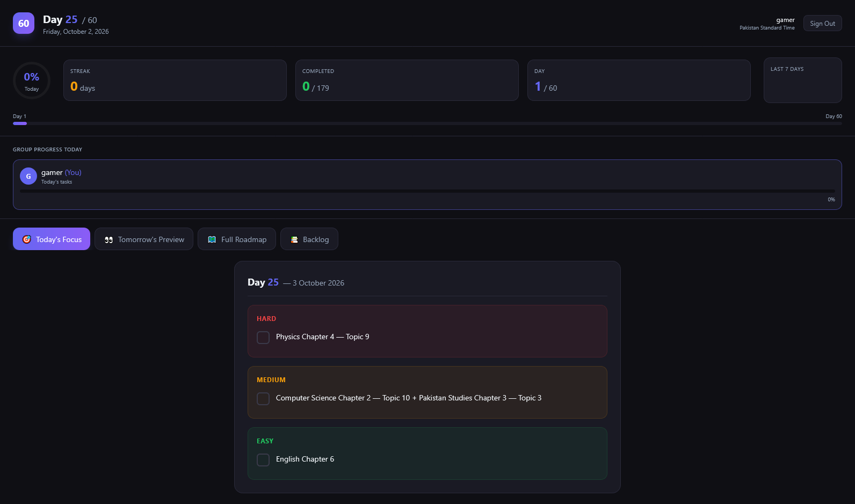Click the Group Progress Today heading
The height and width of the screenshot is (504, 855).
[47, 150]
